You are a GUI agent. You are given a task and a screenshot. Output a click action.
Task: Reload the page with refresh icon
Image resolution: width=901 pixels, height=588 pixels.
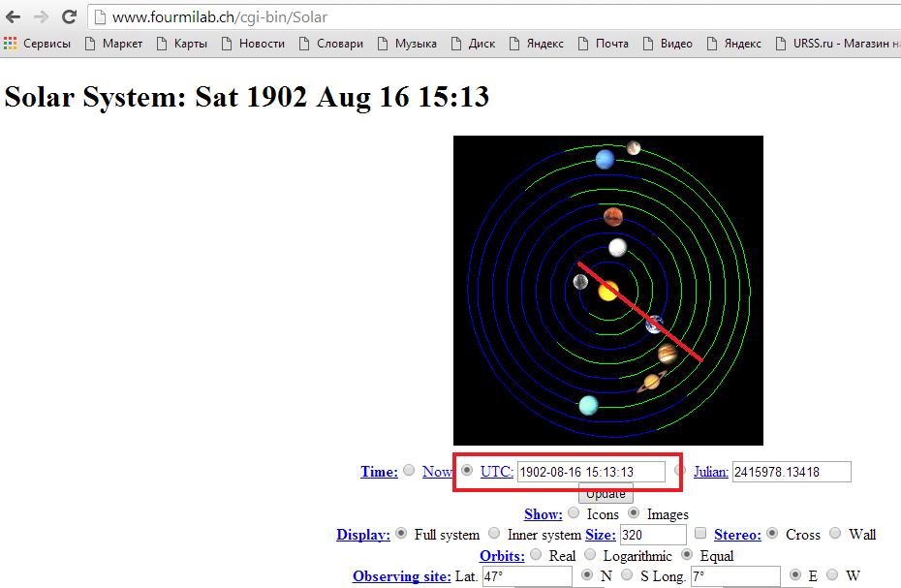(x=69, y=17)
